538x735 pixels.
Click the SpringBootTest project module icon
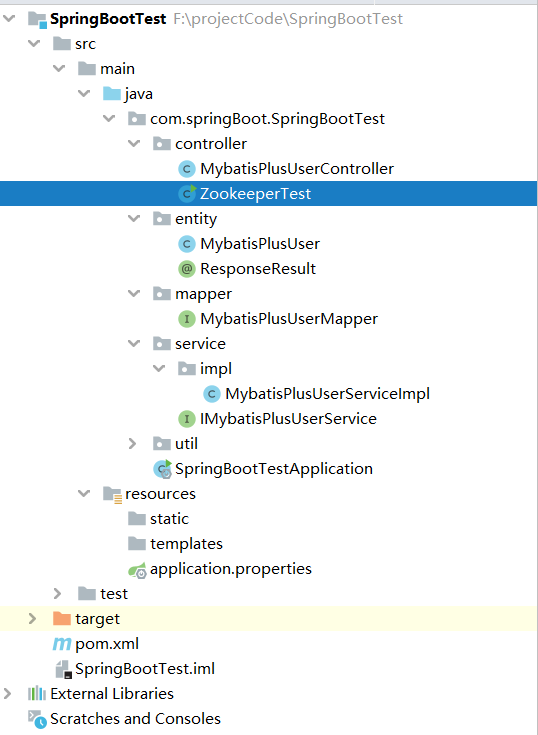pos(37,19)
